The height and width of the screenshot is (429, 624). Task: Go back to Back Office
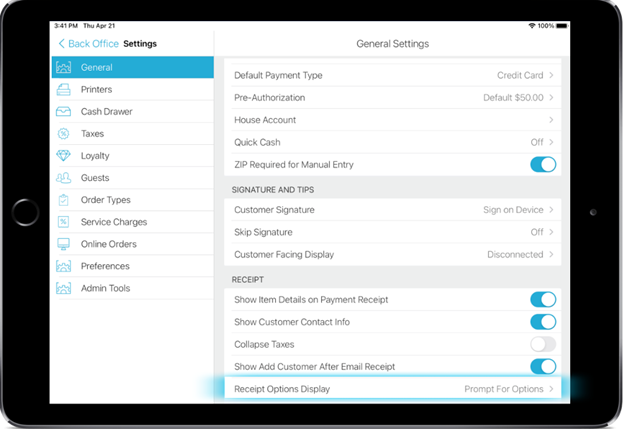pos(88,44)
